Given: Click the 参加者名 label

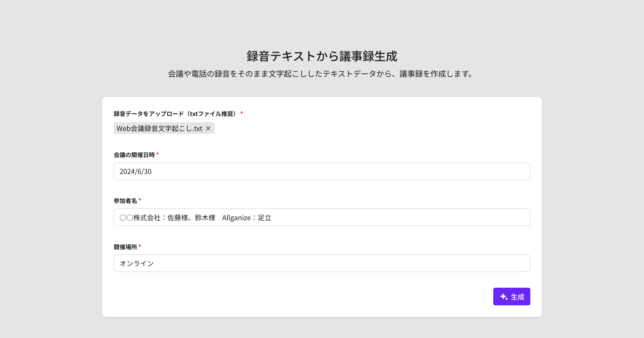Looking at the screenshot, I should 125,201.
